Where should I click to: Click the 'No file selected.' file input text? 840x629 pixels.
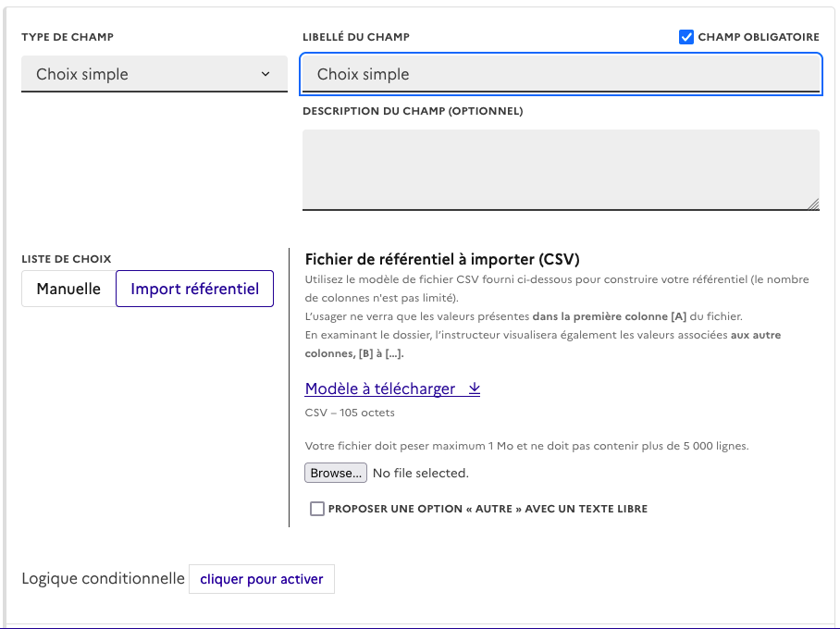pos(421,473)
